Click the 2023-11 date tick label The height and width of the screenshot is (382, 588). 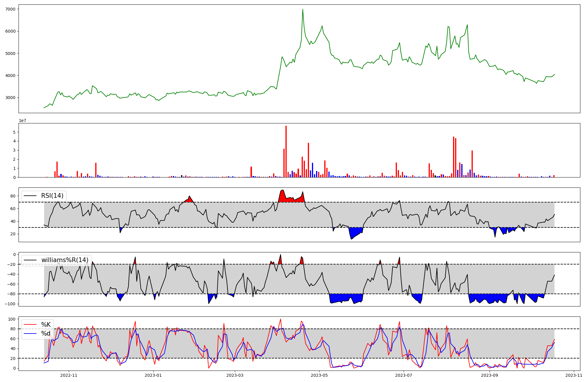click(574, 375)
